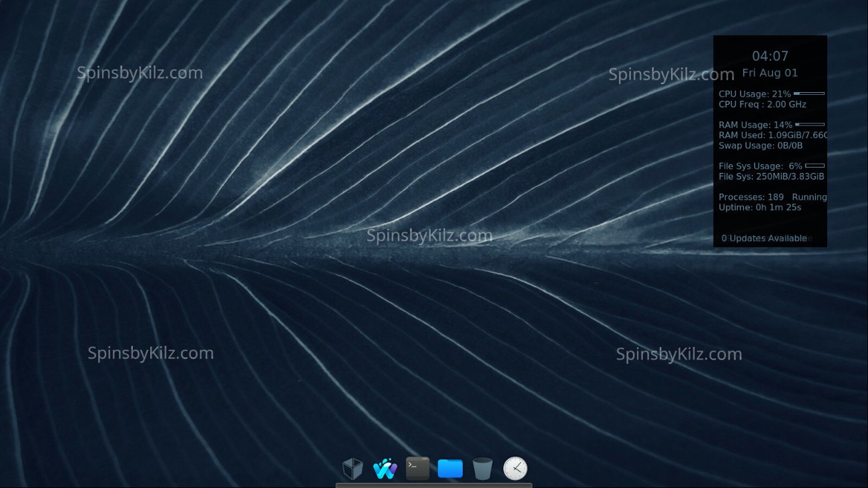Screen dimensions: 868x488
Task: Launch Waterfox browser from the dock
Action: click(385, 469)
